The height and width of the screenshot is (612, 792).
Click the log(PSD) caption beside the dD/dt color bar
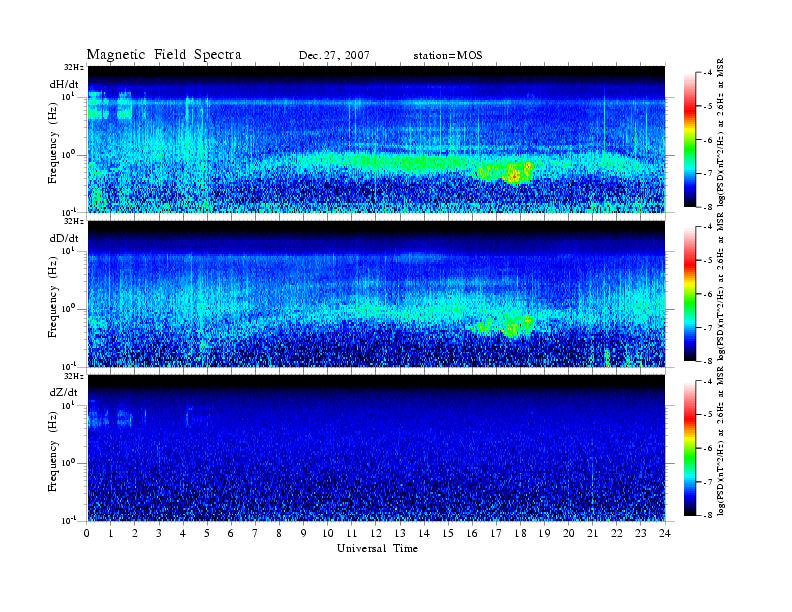click(x=722, y=286)
